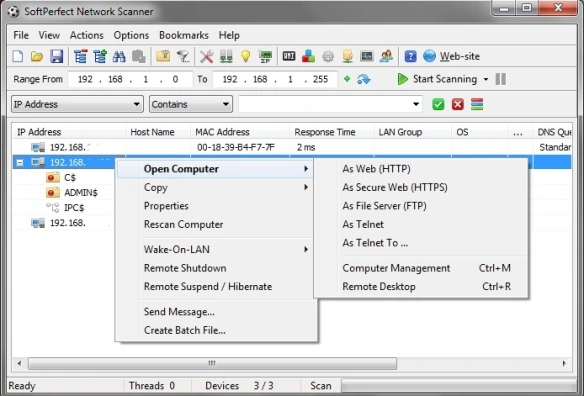Click the Collapse all tree icon
Image resolution: width=584 pixels, height=396 pixels.
[x=80, y=56]
